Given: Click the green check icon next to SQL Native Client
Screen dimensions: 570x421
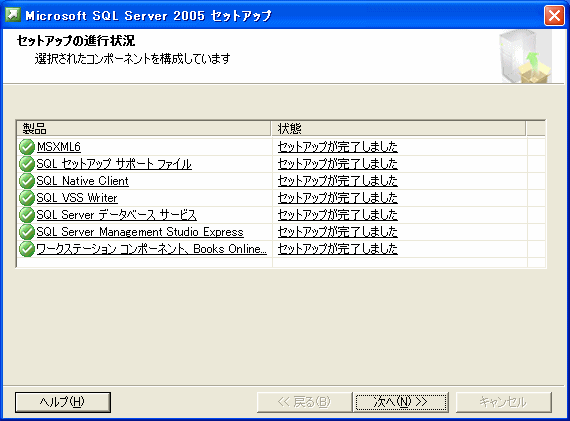Looking at the screenshot, I should point(27,181).
